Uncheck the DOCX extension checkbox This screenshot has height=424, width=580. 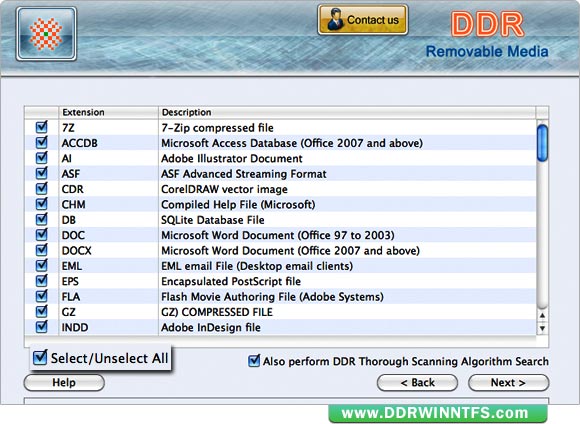41,250
